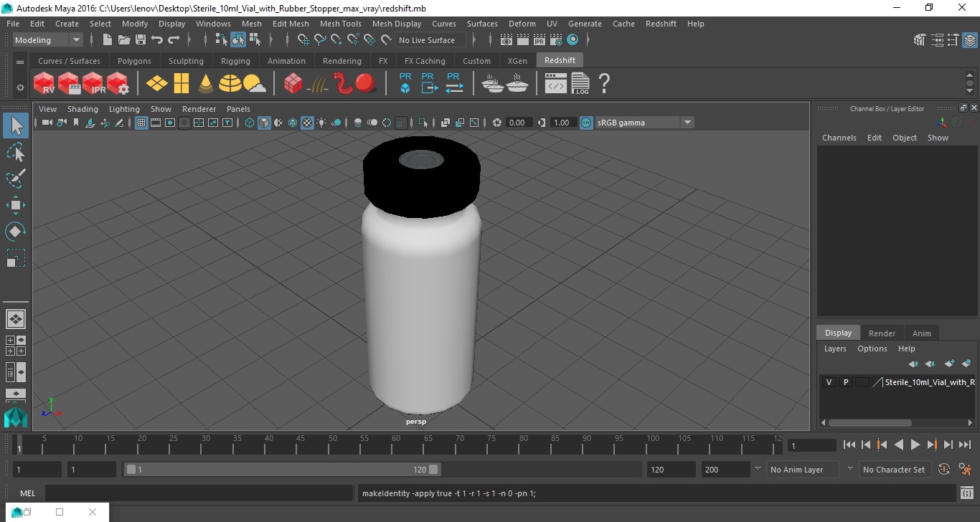Open the Redshift help question mark icon
Screen dimensions: 980x522
pos(604,84)
